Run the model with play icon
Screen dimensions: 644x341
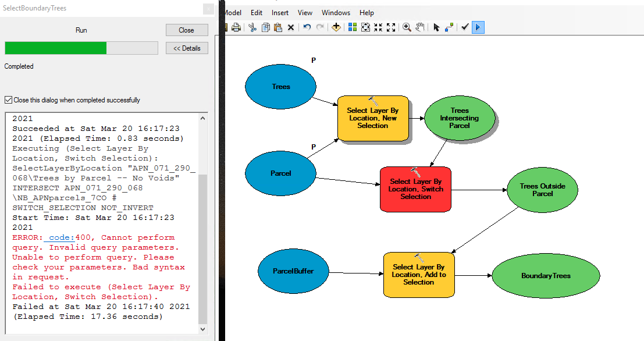[478, 27]
